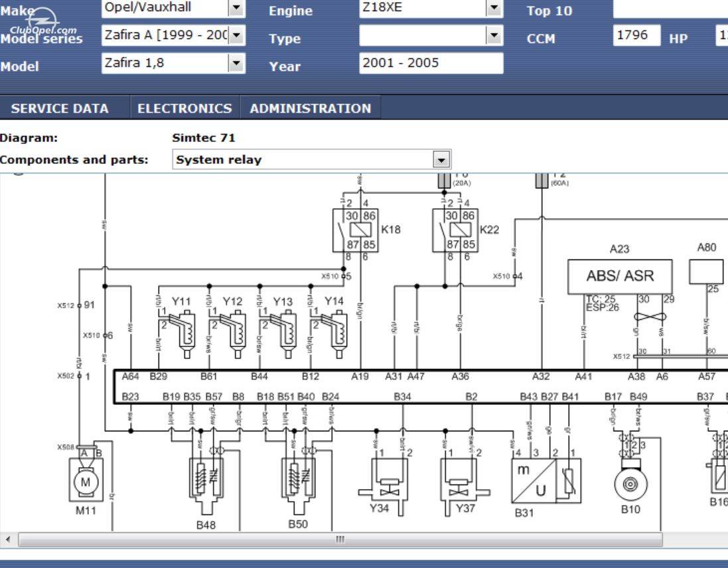Screen dimensions: 728x568
Task: Open the SERVICE DATA menu
Action: [x=60, y=108]
